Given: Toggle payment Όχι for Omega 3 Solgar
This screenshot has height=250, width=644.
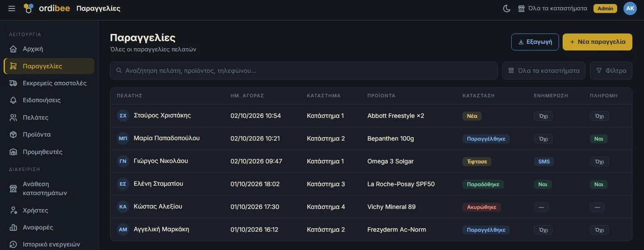Looking at the screenshot, I should [599, 162].
